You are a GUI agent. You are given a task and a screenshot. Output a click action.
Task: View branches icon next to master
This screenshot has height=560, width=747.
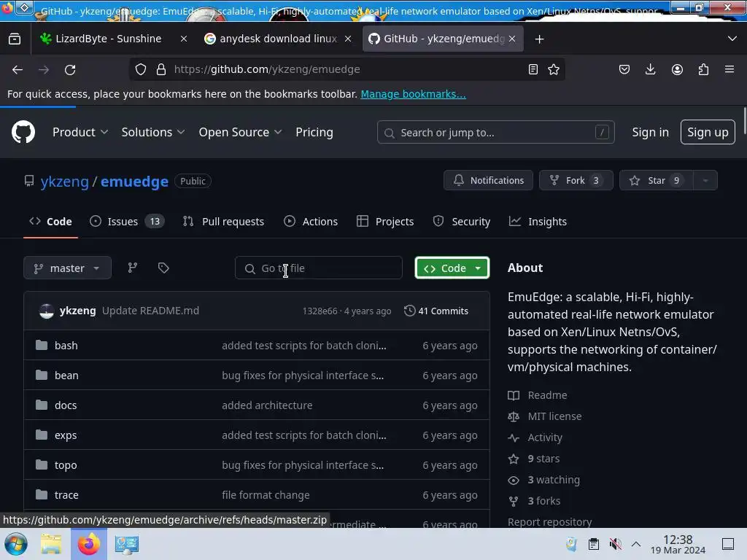pos(133,268)
